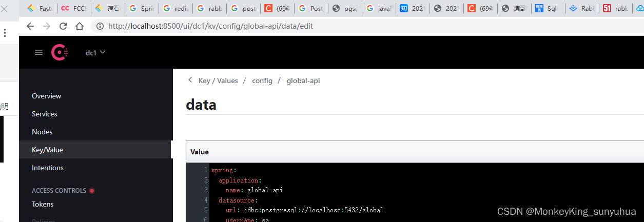
Task: Switch to the 速石 browser tab
Action: (107, 8)
